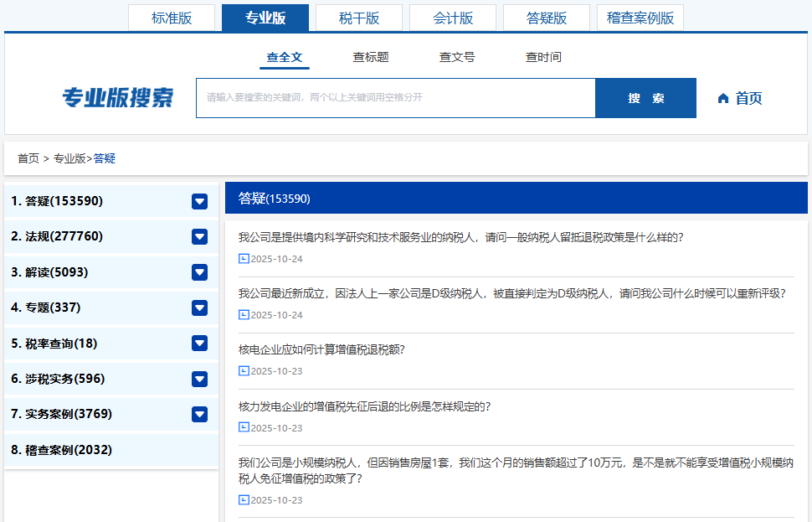Expand the 答疑(153590) sidebar category
This screenshot has width=812, height=522.
pos(199,201)
